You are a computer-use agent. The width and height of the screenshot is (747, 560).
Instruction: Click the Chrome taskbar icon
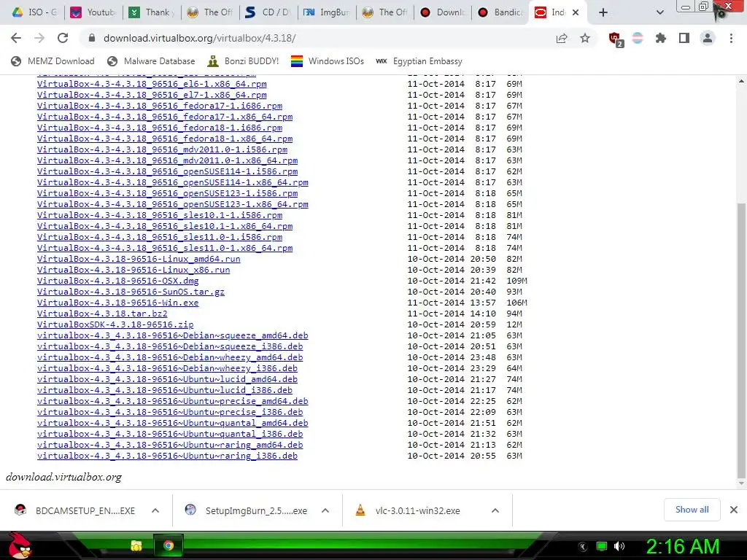(x=169, y=545)
